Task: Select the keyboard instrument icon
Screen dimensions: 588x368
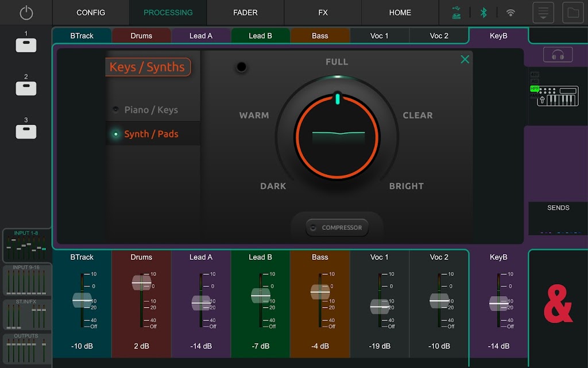Action: tap(557, 97)
